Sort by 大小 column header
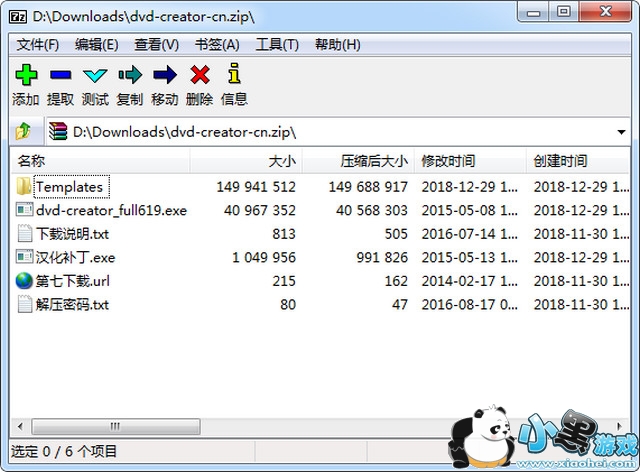640x472 pixels. pyautogui.click(x=246, y=161)
